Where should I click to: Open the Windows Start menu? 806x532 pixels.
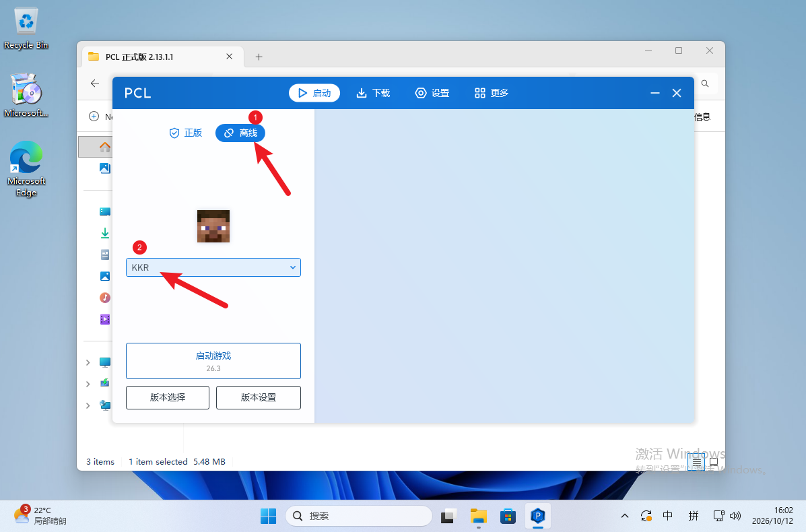268,516
